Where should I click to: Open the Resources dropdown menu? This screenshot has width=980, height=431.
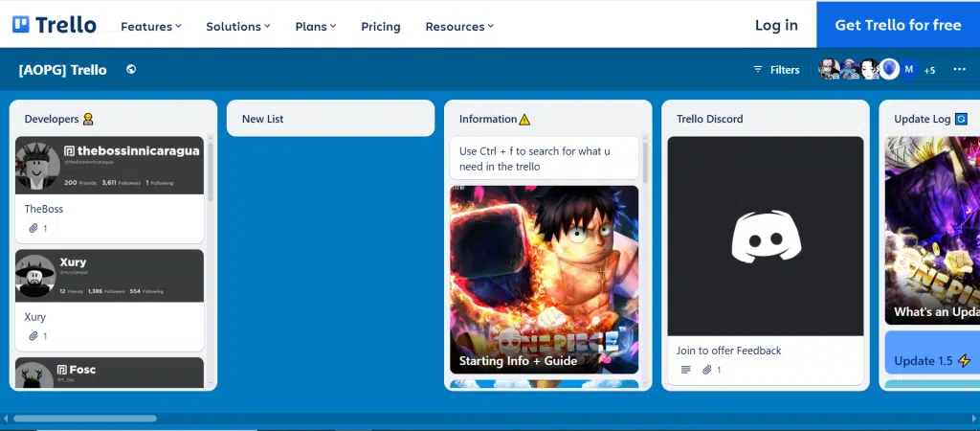click(459, 26)
